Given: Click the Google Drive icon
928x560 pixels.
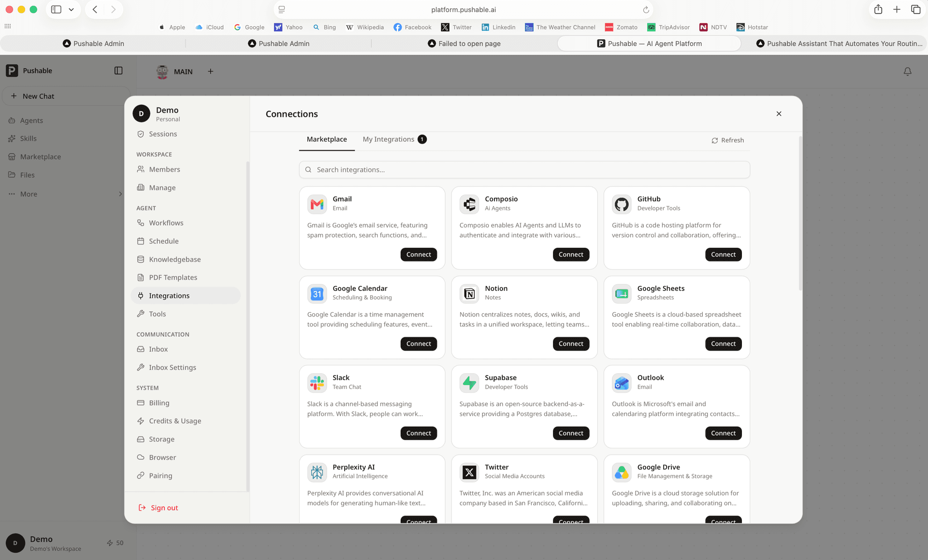Looking at the screenshot, I should tap(622, 472).
